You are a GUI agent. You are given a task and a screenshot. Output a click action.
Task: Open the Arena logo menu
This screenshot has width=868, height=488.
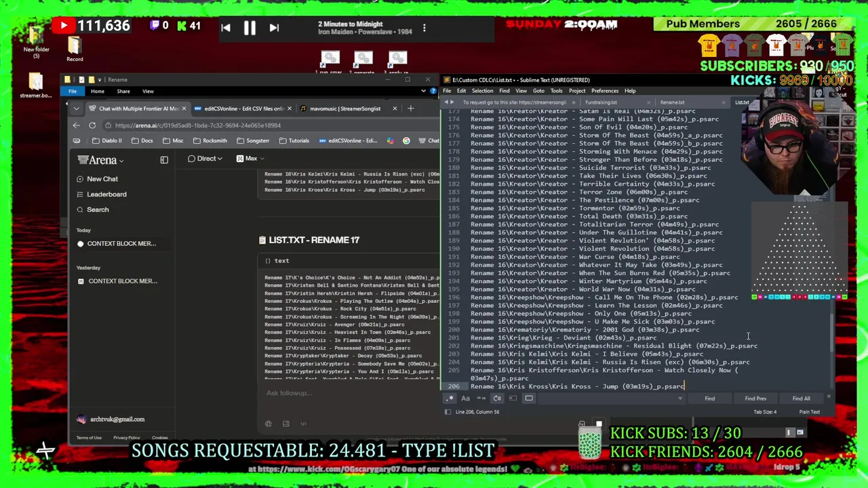click(101, 160)
